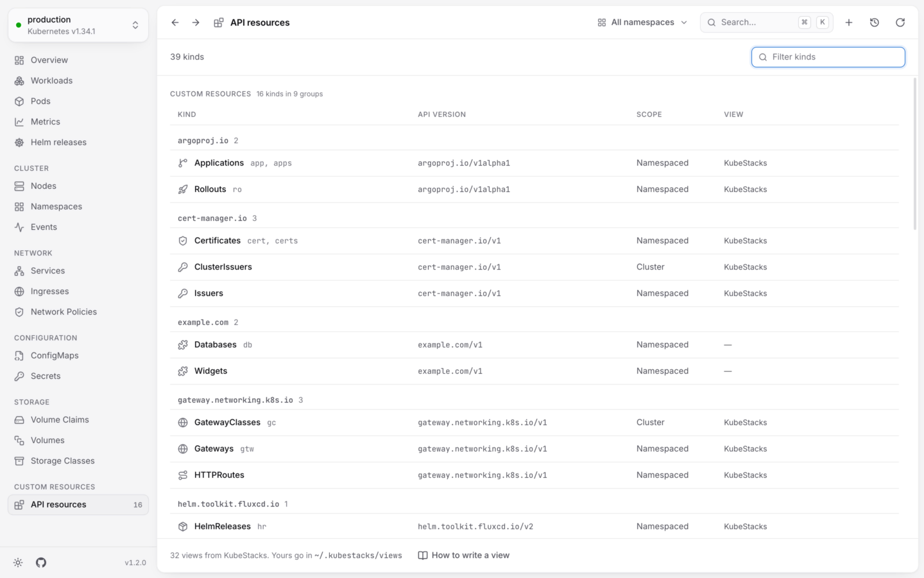
Task: Open Overview in the sidebar
Action: [x=78, y=60]
